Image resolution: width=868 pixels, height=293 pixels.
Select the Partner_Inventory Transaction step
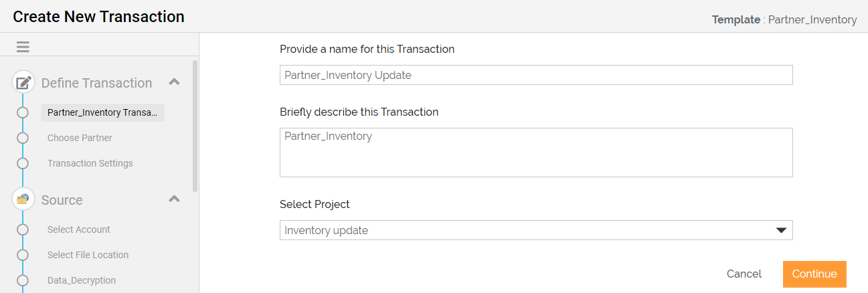(x=102, y=112)
